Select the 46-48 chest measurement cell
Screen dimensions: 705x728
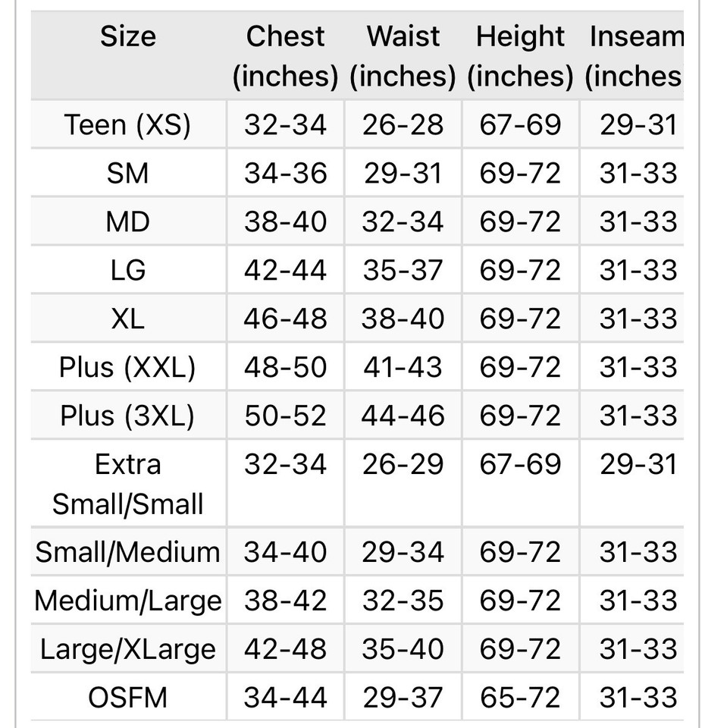[x=285, y=318]
